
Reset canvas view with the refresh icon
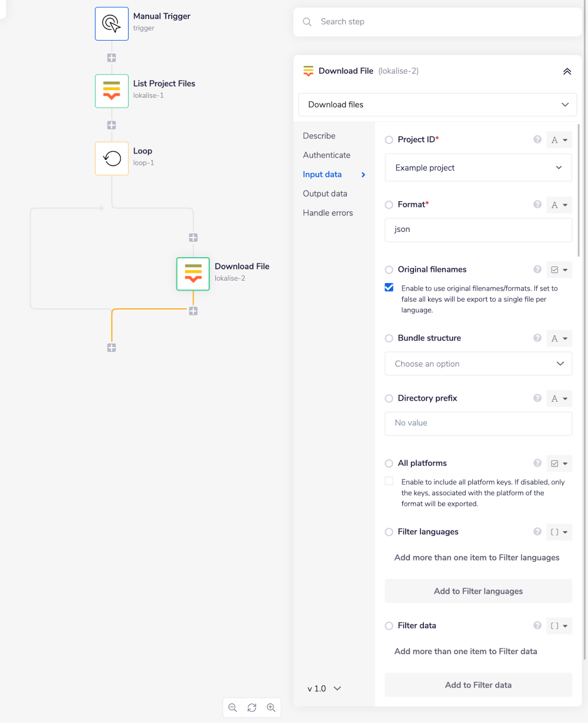252,708
